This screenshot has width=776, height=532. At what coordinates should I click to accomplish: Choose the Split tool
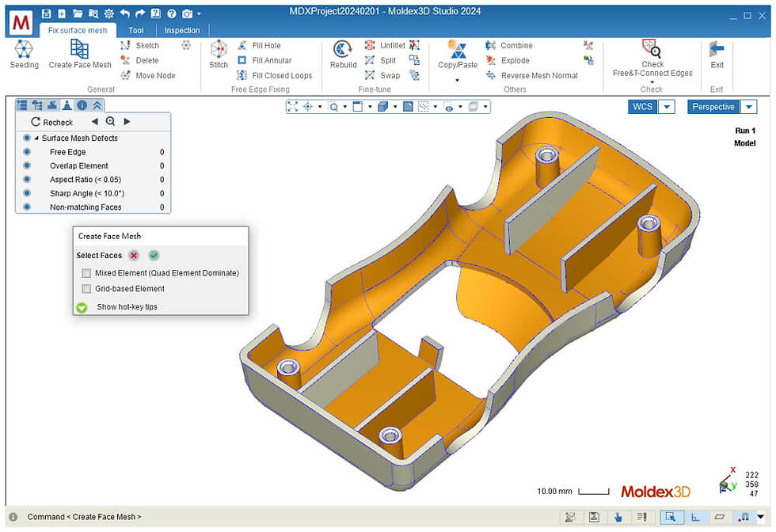pyautogui.click(x=380, y=60)
